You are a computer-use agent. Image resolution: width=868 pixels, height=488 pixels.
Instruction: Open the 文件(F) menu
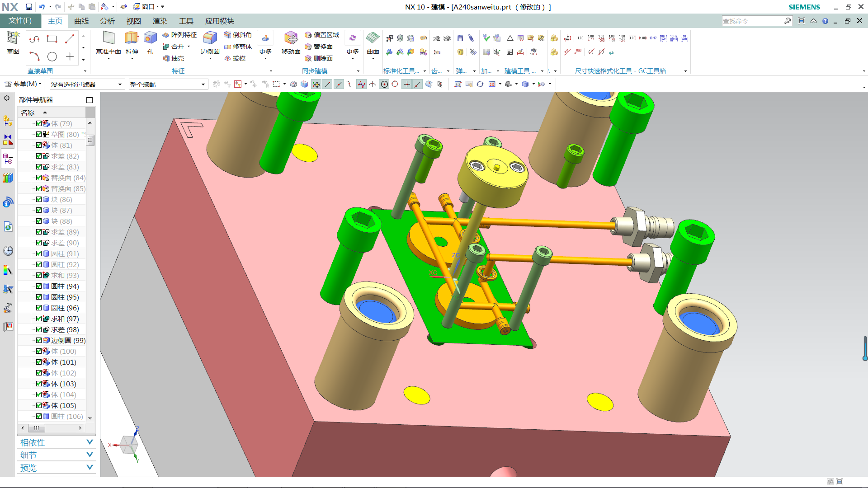(20, 21)
